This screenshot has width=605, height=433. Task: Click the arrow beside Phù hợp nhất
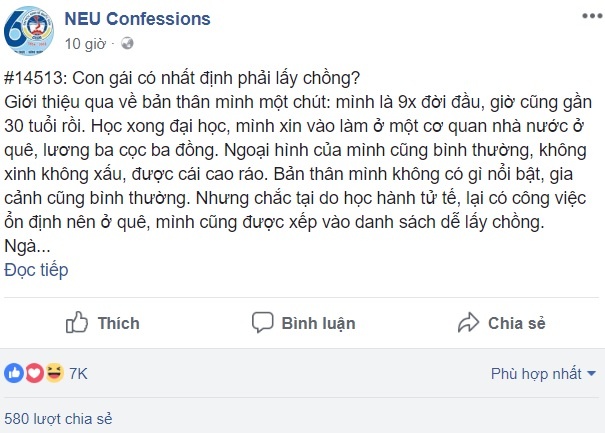592,374
